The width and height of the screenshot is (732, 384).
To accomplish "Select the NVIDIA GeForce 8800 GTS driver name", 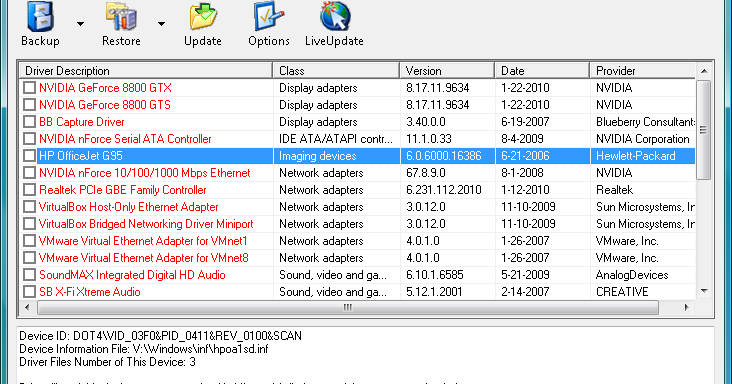I will coord(105,105).
